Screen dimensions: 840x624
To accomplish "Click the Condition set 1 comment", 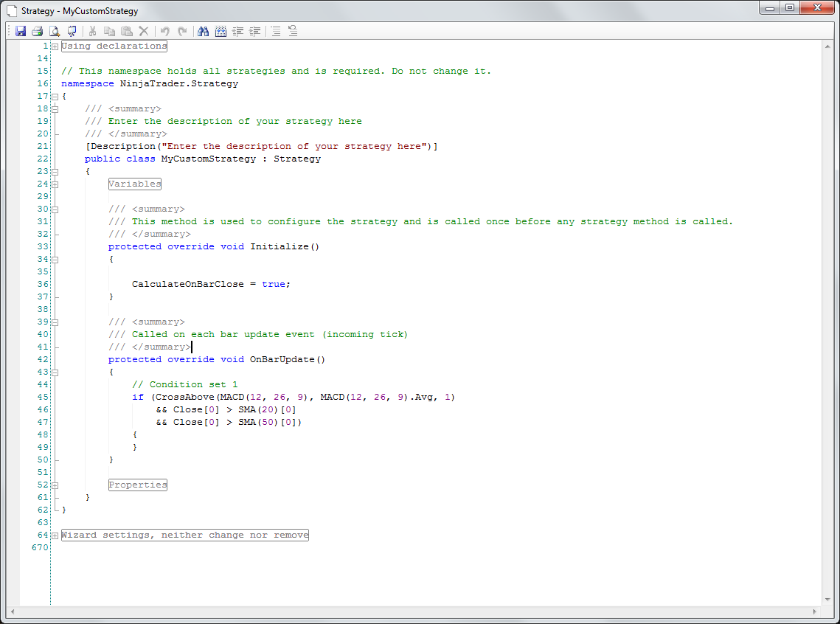I will [185, 384].
